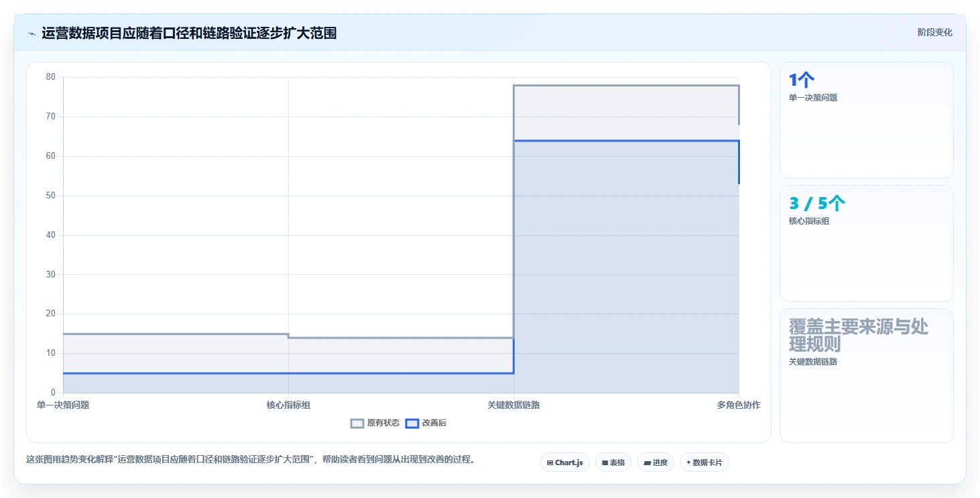Click the 核心指标组 x-axis label
This screenshot has width=980, height=498.
coord(288,405)
